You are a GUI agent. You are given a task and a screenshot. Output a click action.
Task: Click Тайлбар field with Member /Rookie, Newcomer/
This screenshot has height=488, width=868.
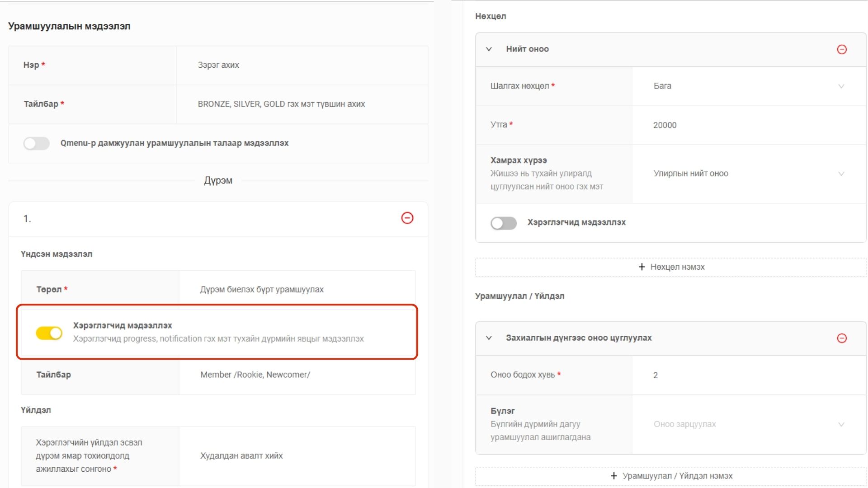[x=297, y=375]
